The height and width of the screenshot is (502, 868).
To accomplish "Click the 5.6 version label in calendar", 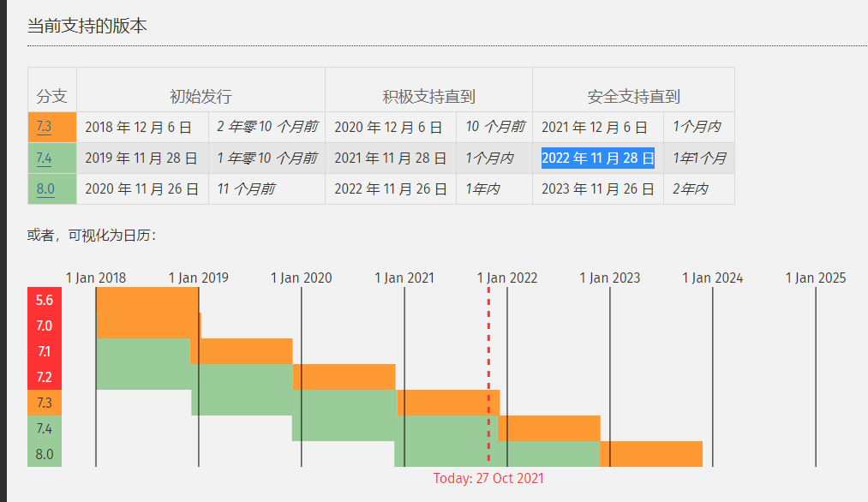I will [45, 300].
